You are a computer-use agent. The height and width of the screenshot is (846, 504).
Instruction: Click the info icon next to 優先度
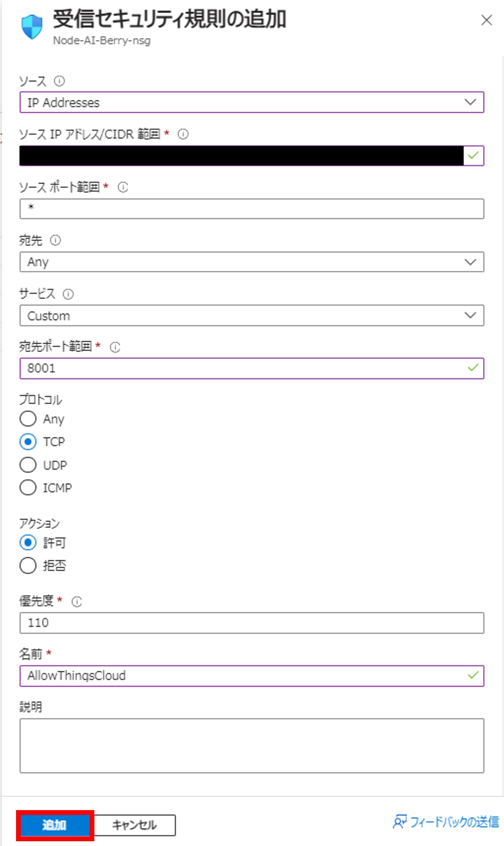pos(77,602)
